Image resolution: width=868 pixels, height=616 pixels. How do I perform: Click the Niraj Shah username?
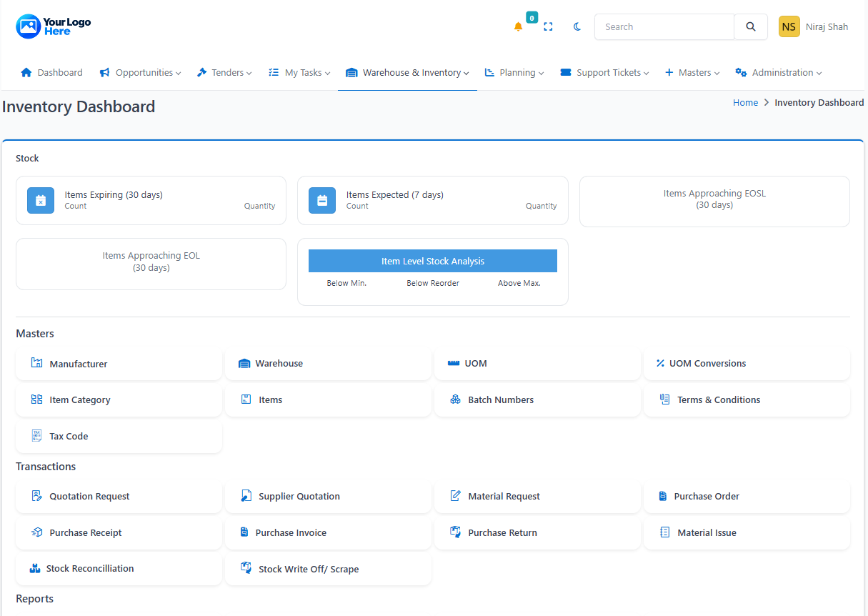click(x=827, y=27)
